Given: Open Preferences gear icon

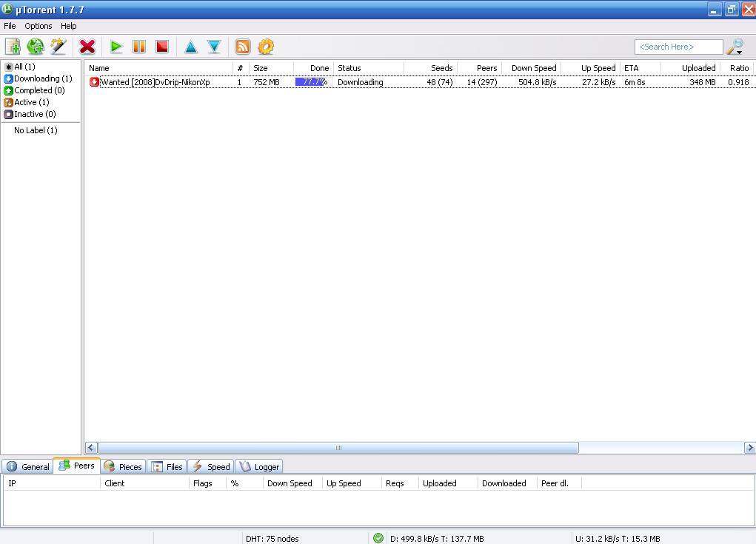Looking at the screenshot, I should coord(266,47).
